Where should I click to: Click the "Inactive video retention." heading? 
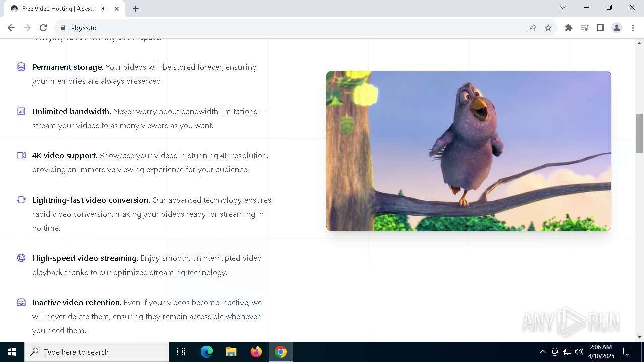tap(77, 302)
